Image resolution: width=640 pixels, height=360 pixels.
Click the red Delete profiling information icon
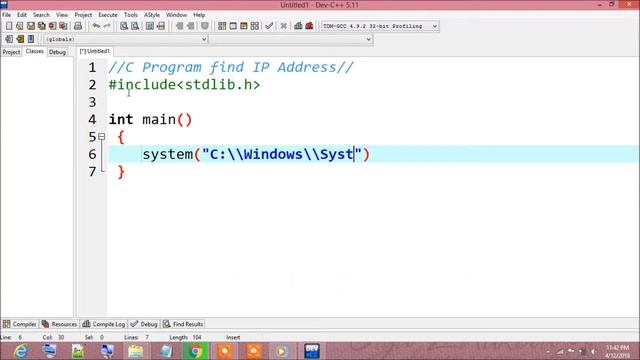tap(309, 26)
